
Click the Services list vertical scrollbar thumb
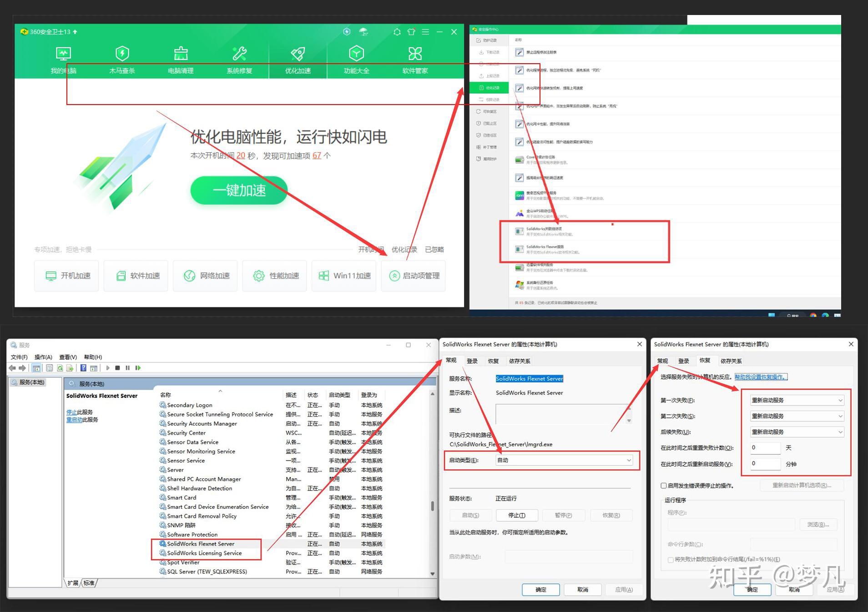coord(432,506)
